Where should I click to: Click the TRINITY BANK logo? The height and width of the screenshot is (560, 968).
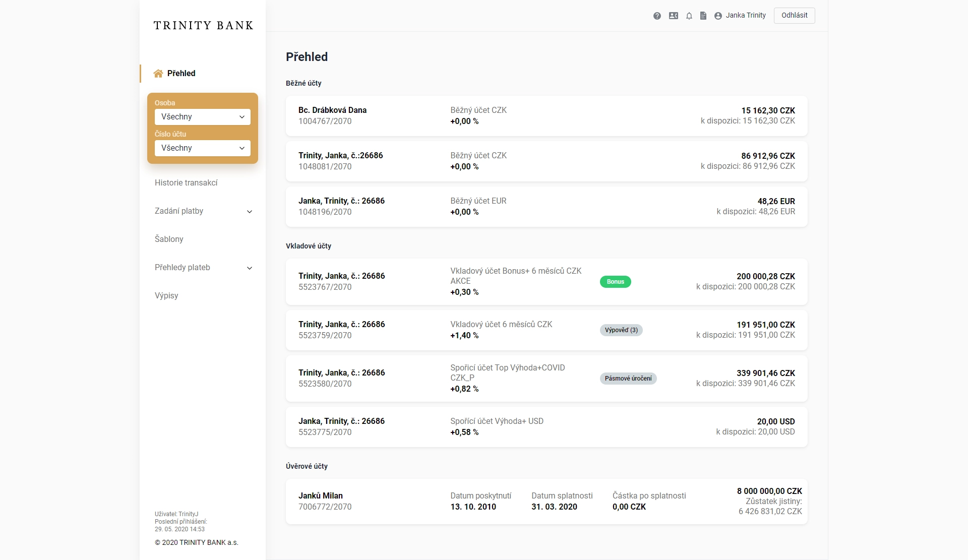tap(203, 25)
